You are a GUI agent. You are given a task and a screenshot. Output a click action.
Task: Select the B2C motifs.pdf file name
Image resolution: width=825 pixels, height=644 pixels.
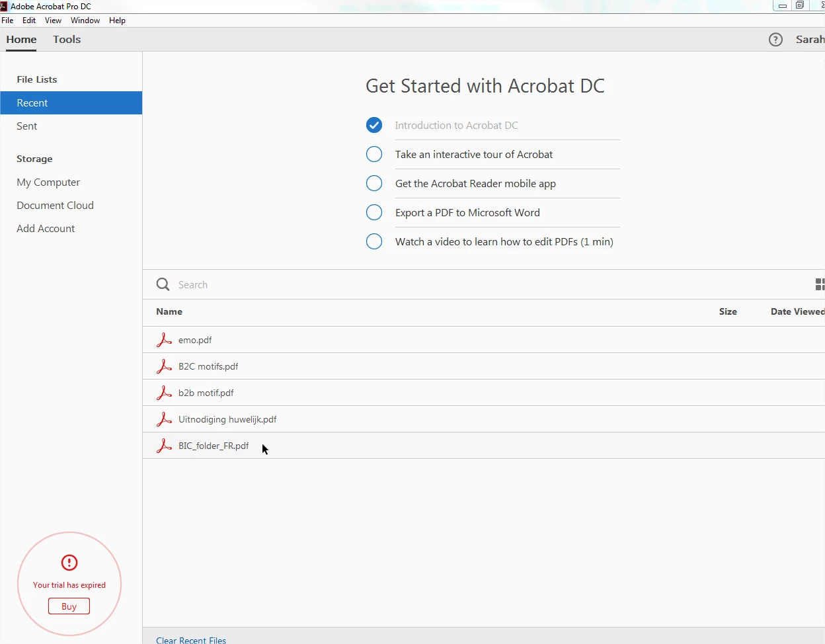208,366
